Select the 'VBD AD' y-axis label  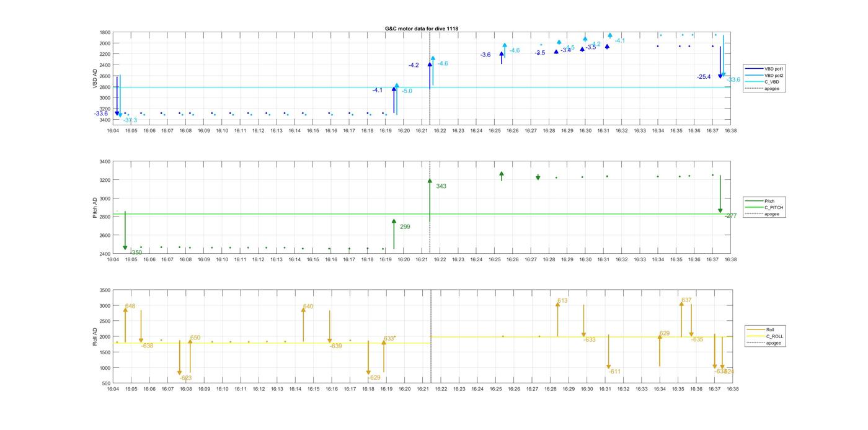pos(95,78)
